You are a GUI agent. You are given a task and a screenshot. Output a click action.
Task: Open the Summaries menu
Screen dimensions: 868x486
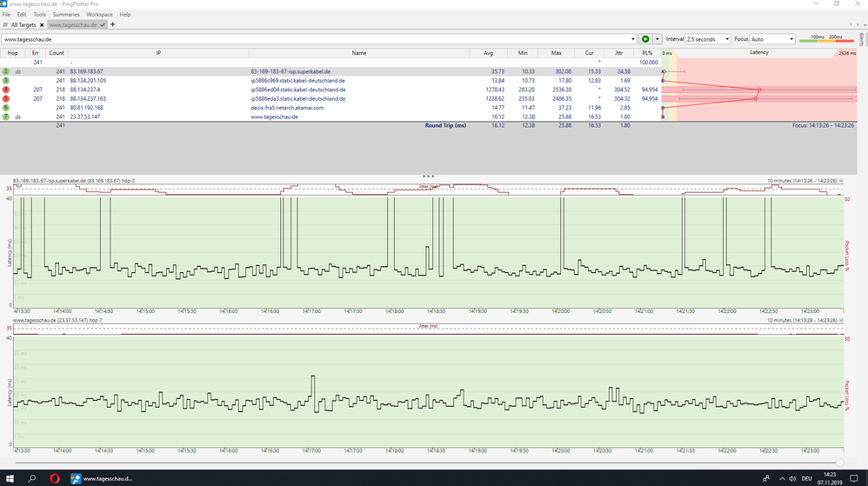(66, 15)
